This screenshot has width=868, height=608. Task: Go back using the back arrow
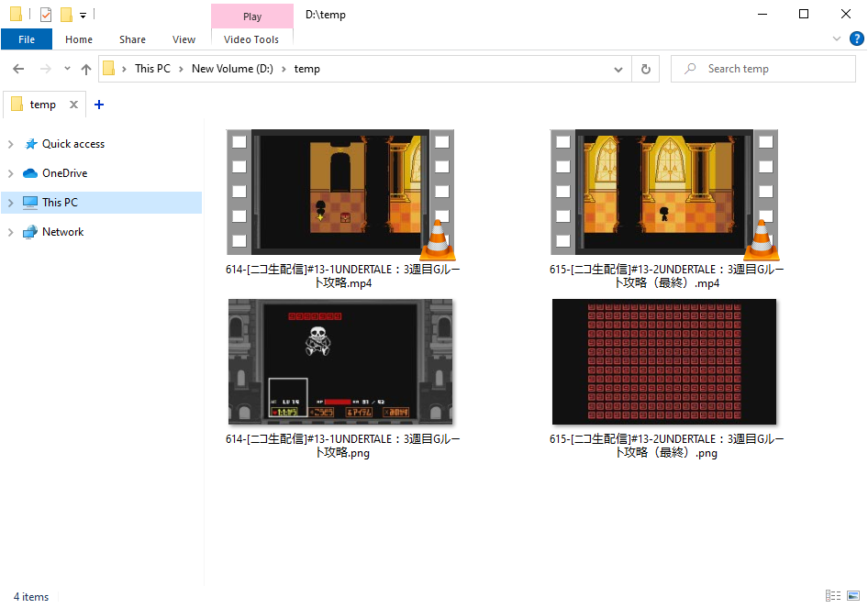pos(17,68)
